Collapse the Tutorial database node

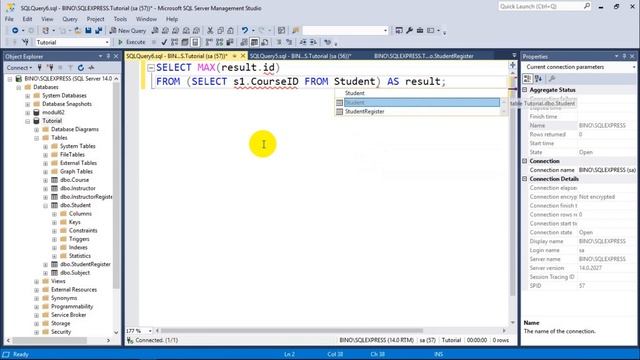pyautogui.click(x=28, y=121)
